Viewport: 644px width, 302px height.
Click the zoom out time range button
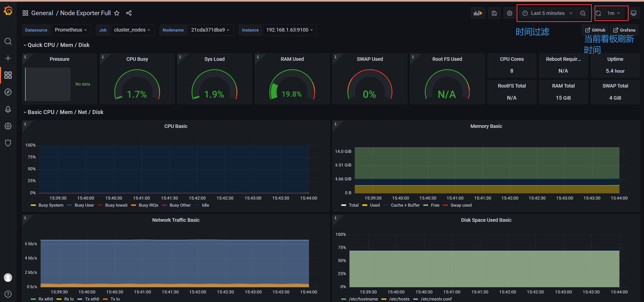click(x=583, y=13)
